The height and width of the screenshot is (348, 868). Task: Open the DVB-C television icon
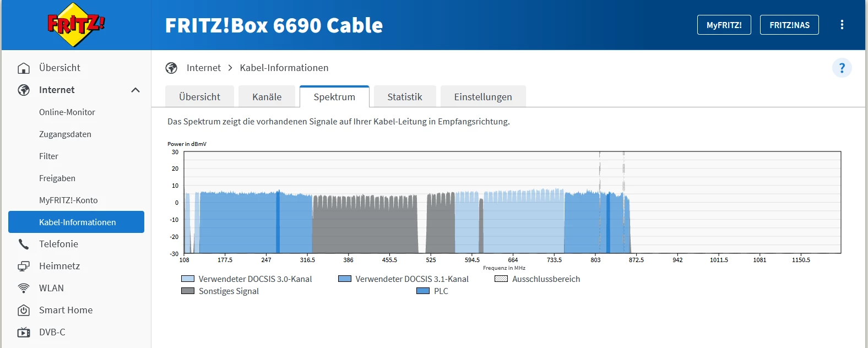pyautogui.click(x=24, y=333)
